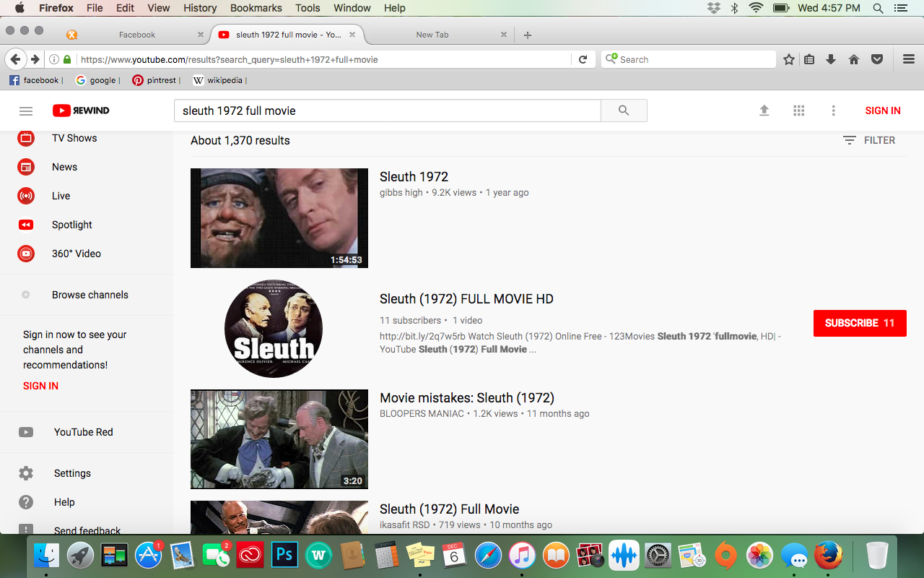This screenshot has width=924, height=578.
Task: Close the Facebook tab
Action: pyautogui.click(x=201, y=35)
